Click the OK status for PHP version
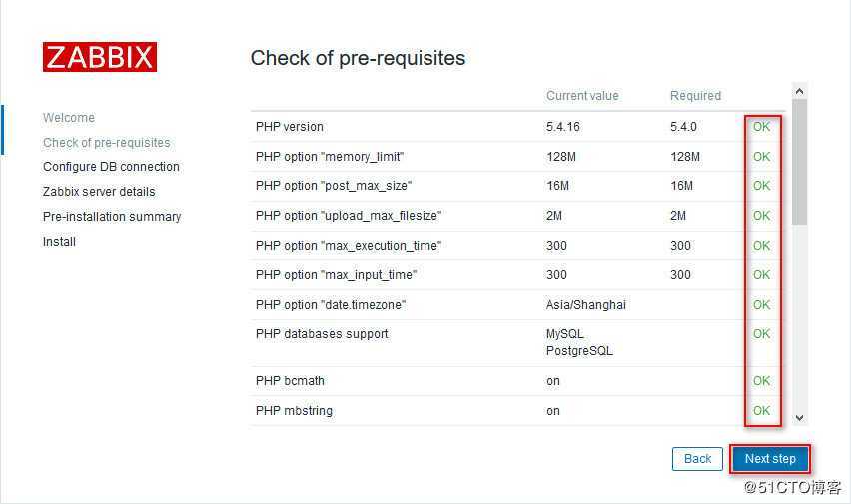851x504 pixels. pos(761,127)
